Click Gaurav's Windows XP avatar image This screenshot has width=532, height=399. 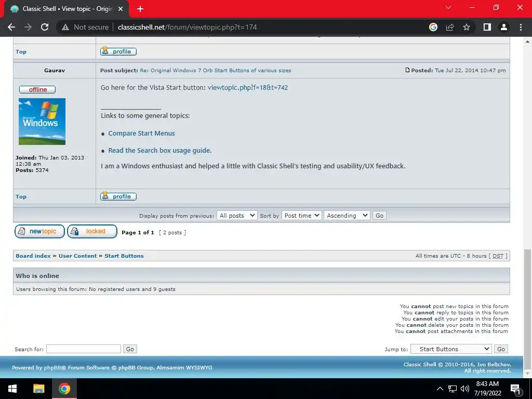click(42, 122)
